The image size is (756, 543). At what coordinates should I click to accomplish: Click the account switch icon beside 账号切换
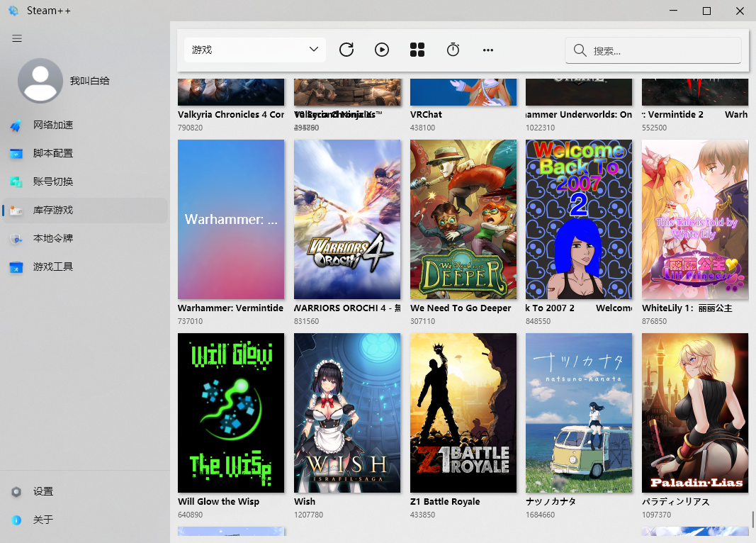pyautogui.click(x=16, y=181)
